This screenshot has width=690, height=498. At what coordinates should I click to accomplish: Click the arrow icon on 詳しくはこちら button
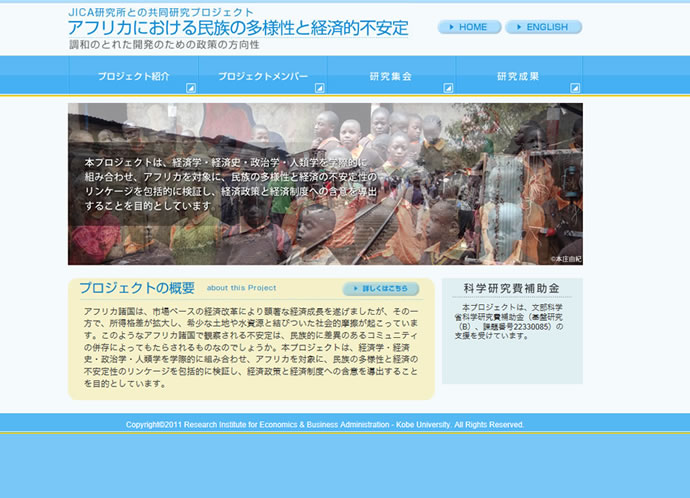pyautogui.click(x=356, y=289)
